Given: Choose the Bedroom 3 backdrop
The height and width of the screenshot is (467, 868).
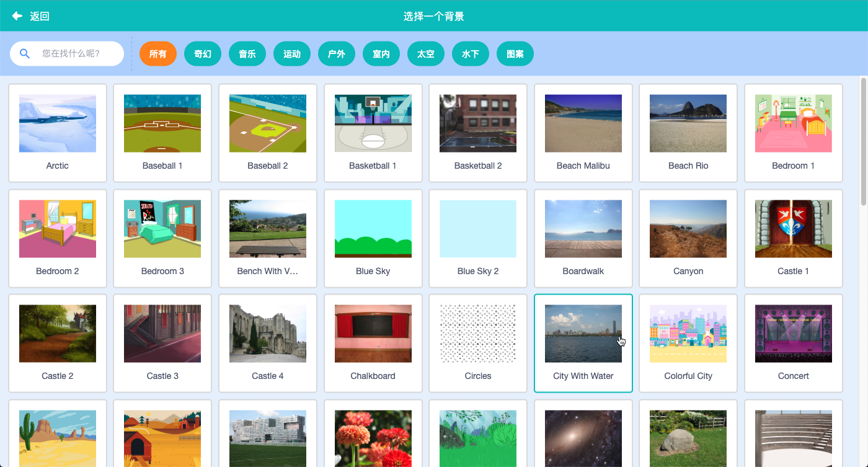Looking at the screenshot, I should tap(162, 238).
